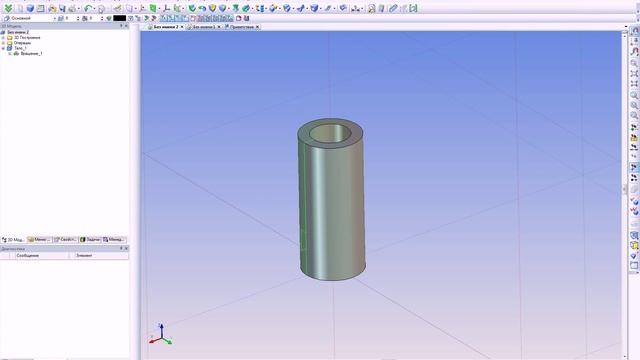
Task: Pick the black color swatch in the toolbar
Action: pyautogui.click(x=120, y=18)
